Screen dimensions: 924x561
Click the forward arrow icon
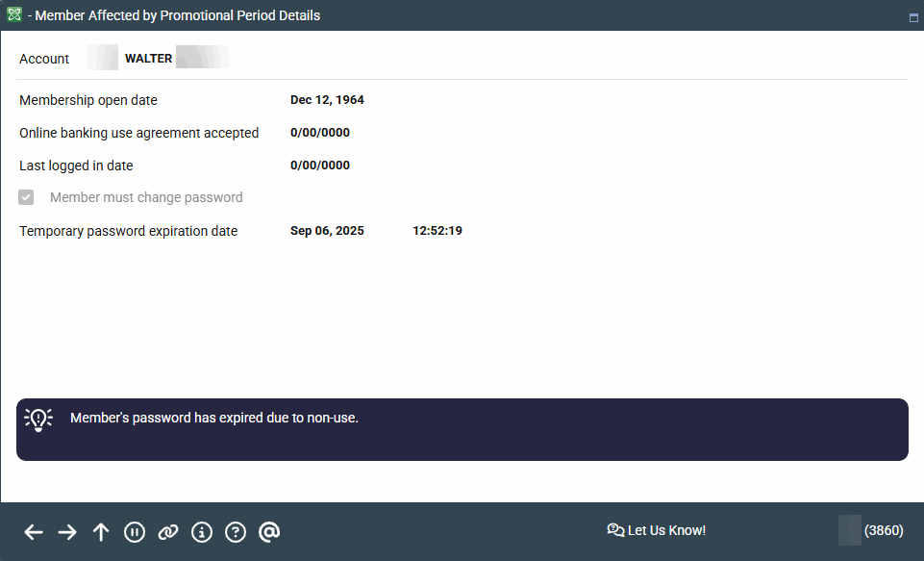[x=67, y=532]
